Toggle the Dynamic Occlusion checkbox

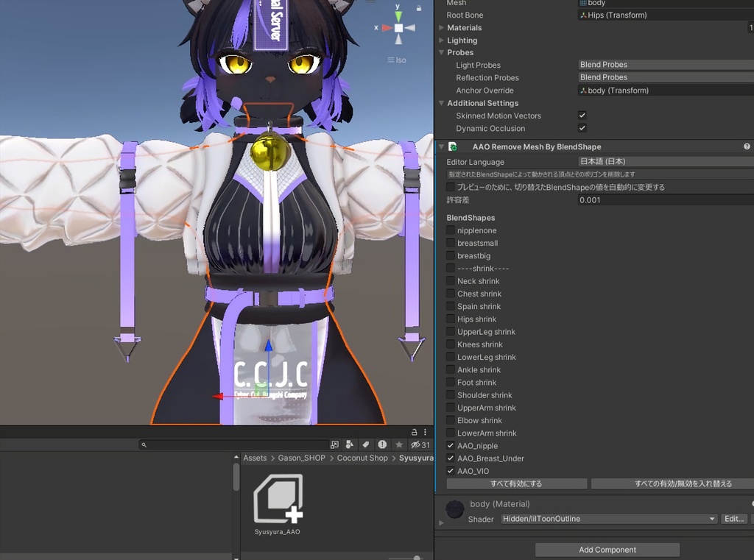582,128
